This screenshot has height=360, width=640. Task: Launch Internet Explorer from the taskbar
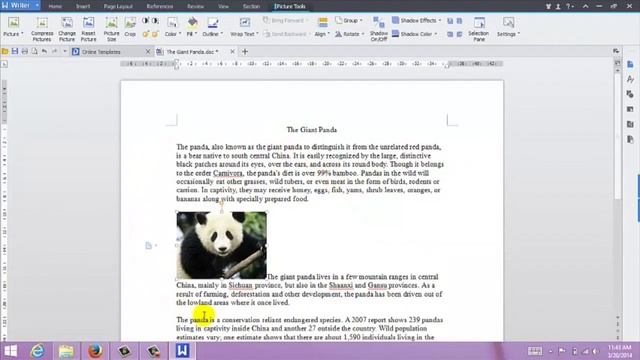tap(38, 351)
